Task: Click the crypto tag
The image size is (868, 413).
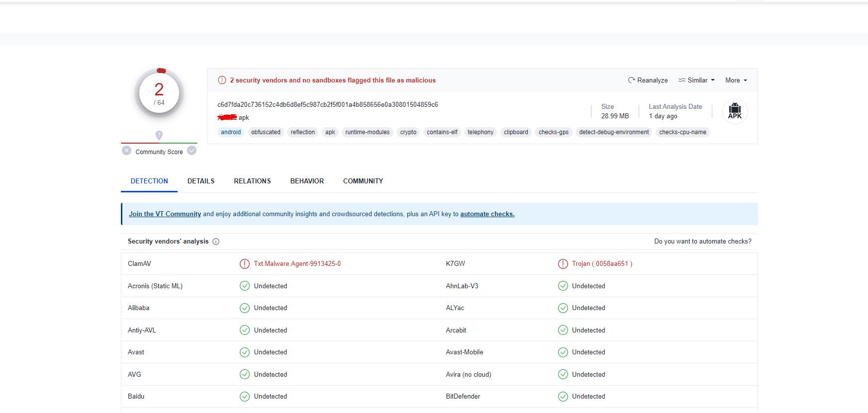Action: click(408, 132)
